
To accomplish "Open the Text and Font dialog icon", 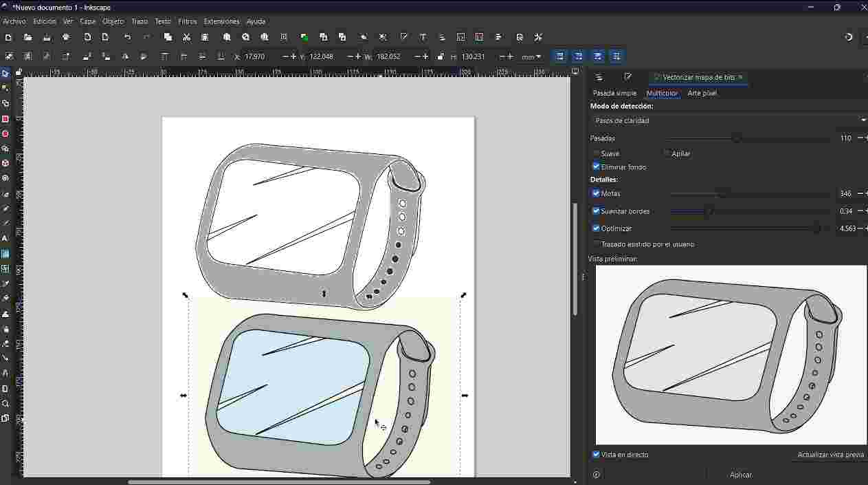I will click(x=423, y=37).
